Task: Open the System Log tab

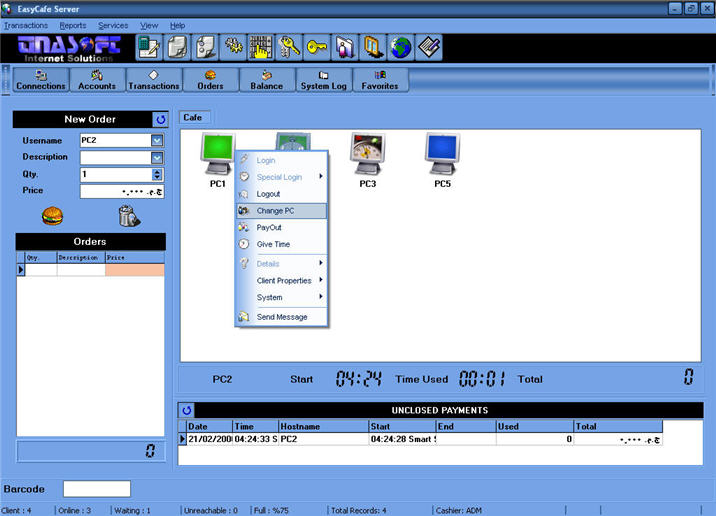Action: (324, 80)
